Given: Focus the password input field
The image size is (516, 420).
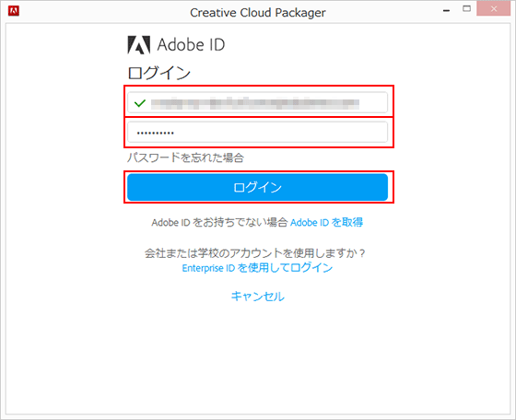Looking at the screenshot, I should click(257, 133).
